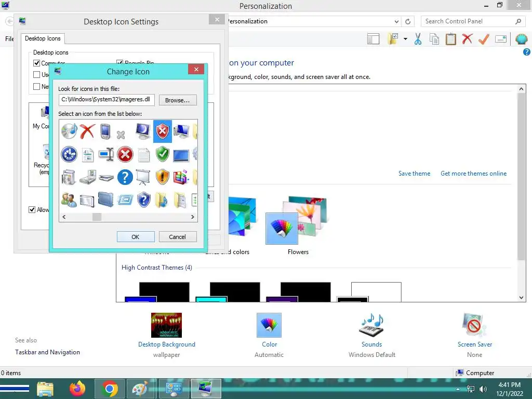This screenshot has height=399, width=532.
Task: Open Paint from the taskbar
Action: click(140, 389)
